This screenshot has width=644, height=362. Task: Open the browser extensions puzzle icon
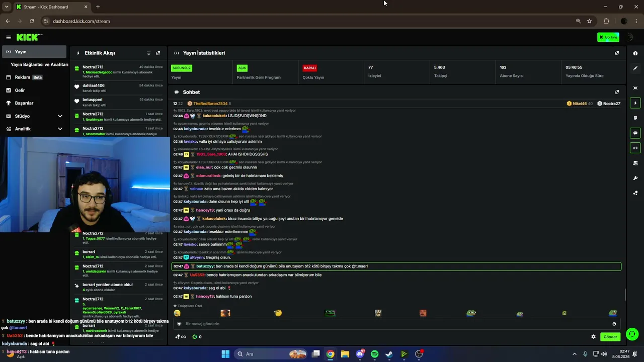606,21
